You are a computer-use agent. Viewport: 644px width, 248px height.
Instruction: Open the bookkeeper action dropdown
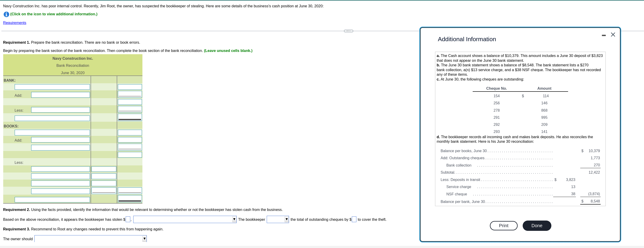pos(278,219)
